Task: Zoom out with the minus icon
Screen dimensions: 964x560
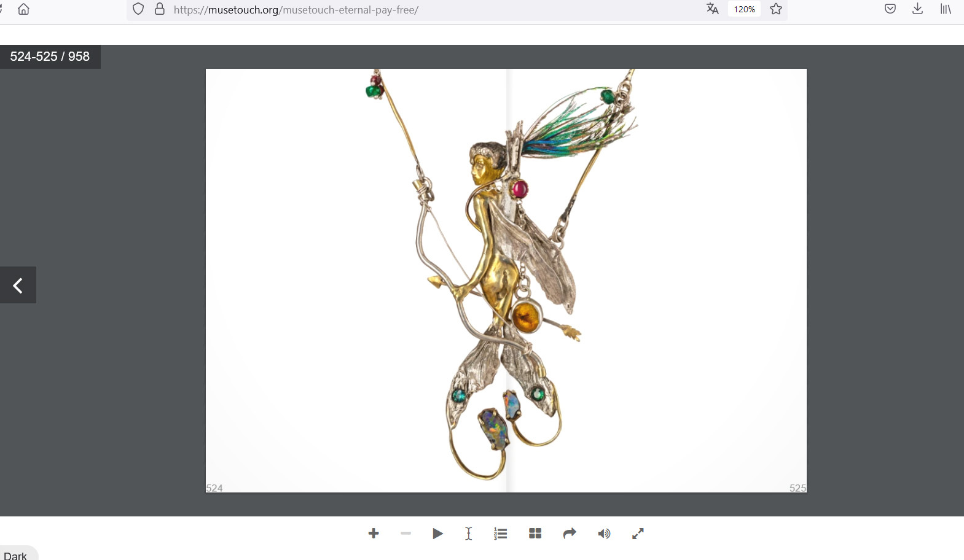Action: [x=406, y=534]
